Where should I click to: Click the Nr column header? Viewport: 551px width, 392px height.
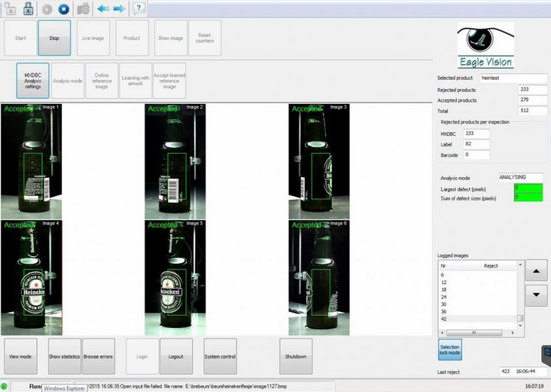click(459, 266)
